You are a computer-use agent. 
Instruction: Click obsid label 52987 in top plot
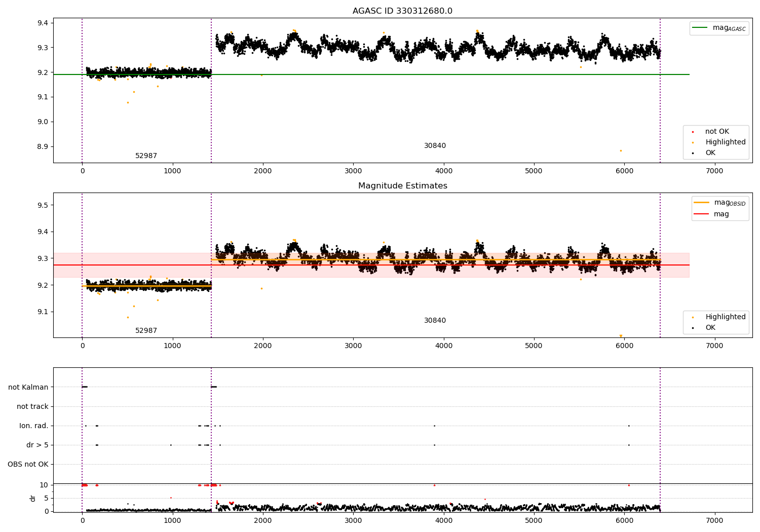146,156
